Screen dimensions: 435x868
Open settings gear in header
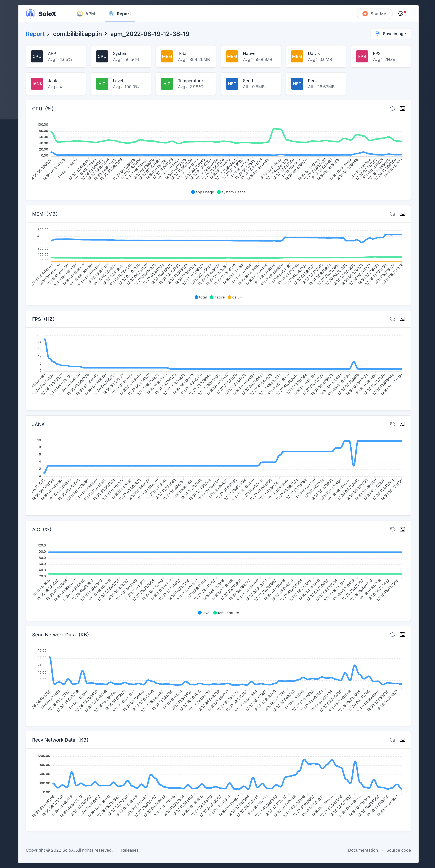[401, 13]
